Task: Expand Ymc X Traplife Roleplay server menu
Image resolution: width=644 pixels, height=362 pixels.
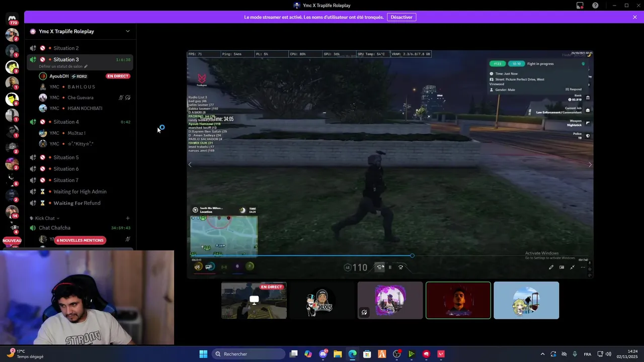Action: [128, 31]
